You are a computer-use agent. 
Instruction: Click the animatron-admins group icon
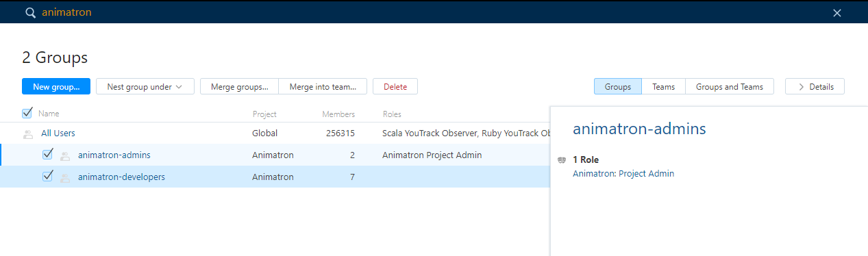[x=65, y=156]
